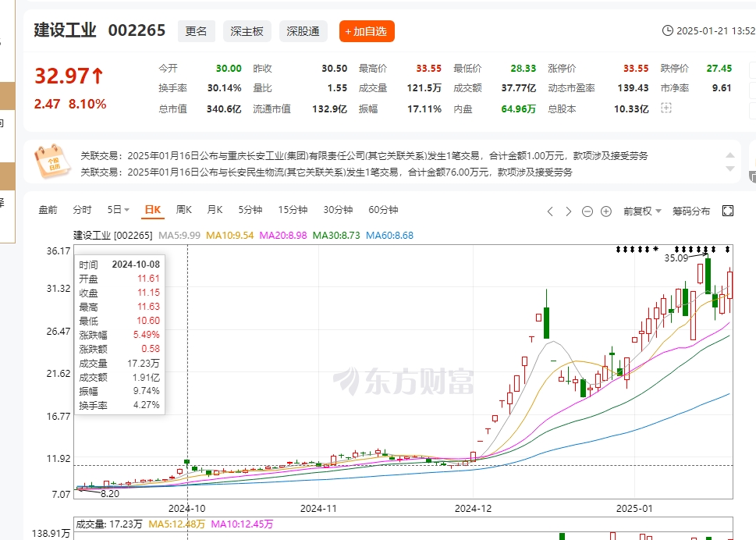The height and width of the screenshot is (540, 756).
Task: Open the 5日 period dropdown
Action: coord(118,210)
